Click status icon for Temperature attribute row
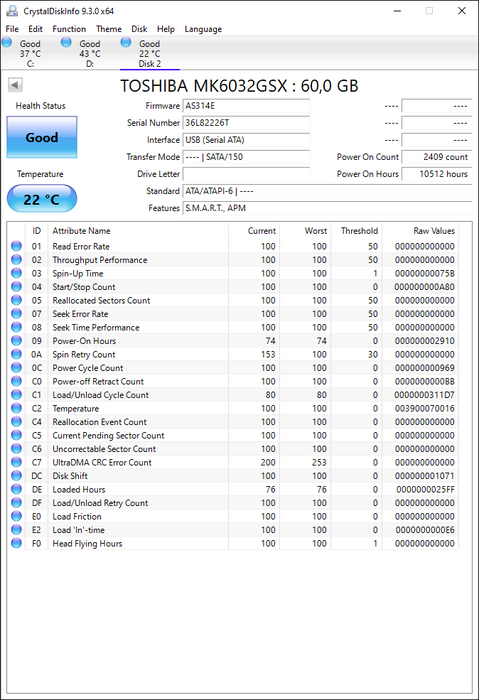This screenshot has width=479, height=700. (x=17, y=408)
